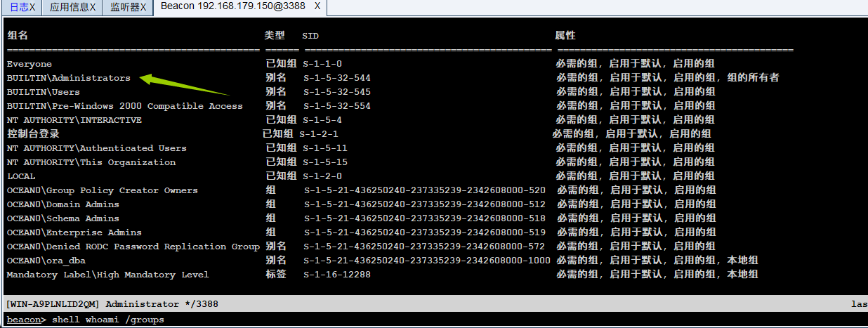Select NT AUTHORITY\Authenticated Users entry
This screenshot has height=328, width=868.
pos(97,148)
